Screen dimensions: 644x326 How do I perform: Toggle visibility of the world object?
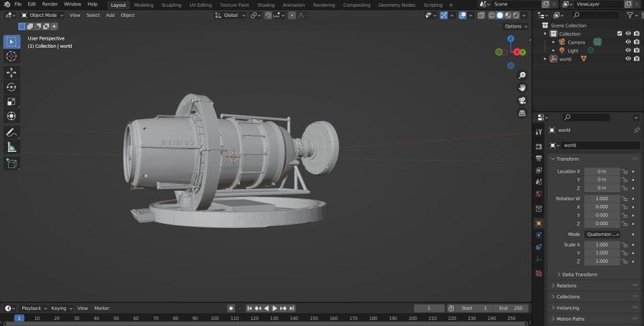(x=628, y=58)
